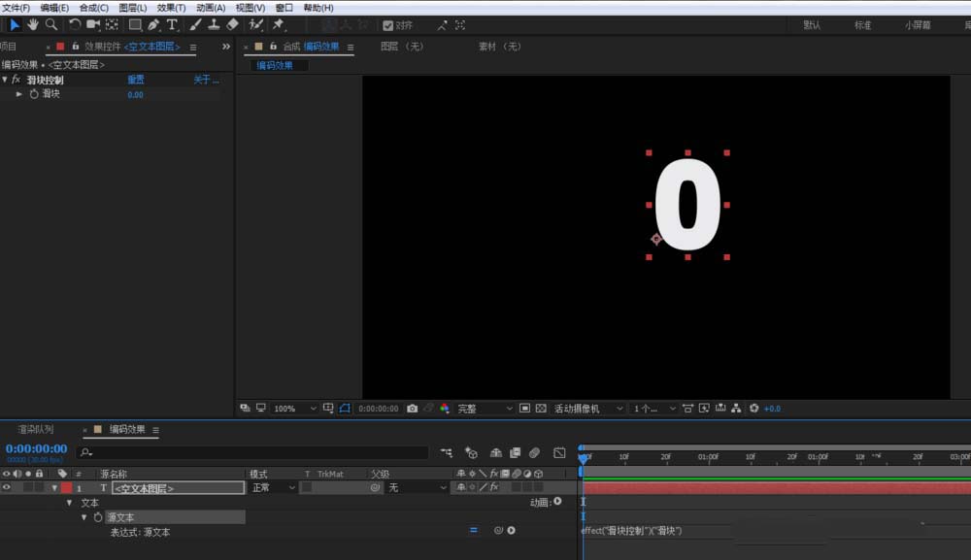Switch to the 渲染队列 tab
The height and width of the screenshot is (560, 971).
pyautogui.click(x=36, y=429)
